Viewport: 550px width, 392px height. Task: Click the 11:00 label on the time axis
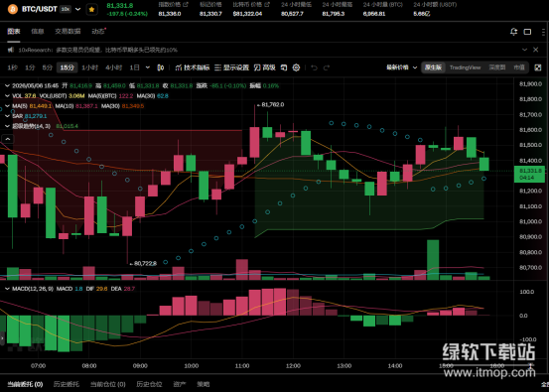click(242, 366)
